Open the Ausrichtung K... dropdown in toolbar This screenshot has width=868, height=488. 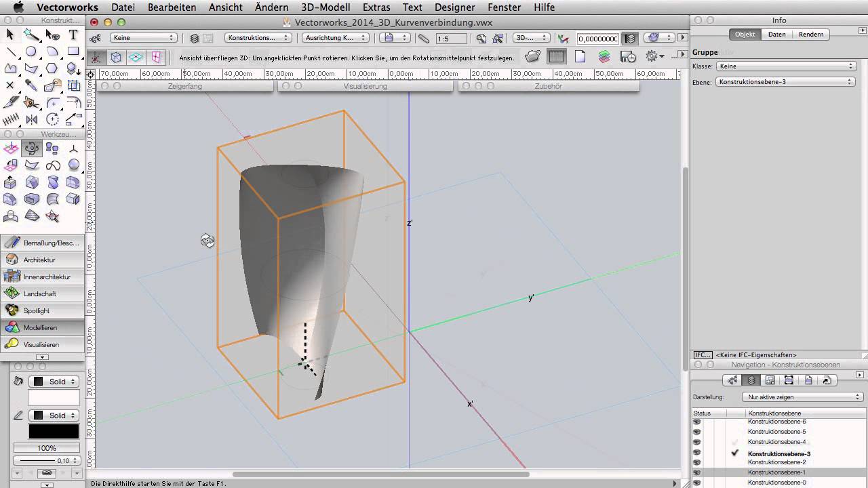click(x=335, y=38)
